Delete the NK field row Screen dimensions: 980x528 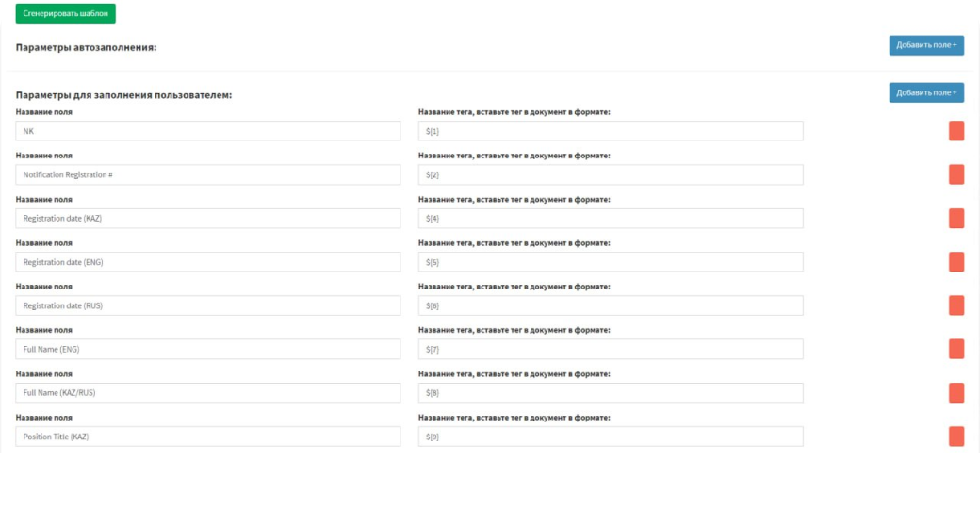point(955,131)
